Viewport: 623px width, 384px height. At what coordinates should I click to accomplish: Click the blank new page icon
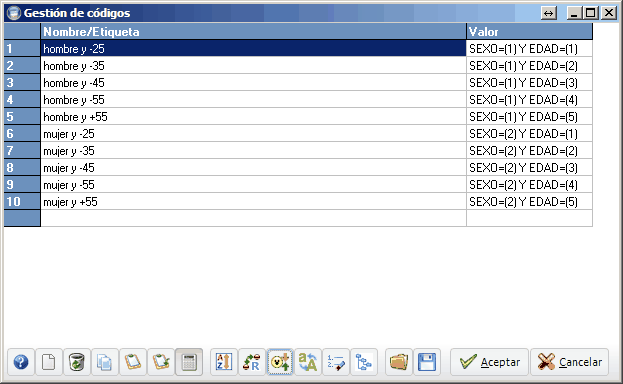(x=48, y=362)
